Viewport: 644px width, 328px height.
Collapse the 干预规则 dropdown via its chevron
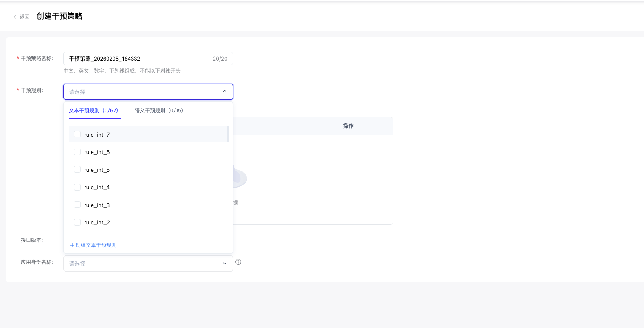225,91
